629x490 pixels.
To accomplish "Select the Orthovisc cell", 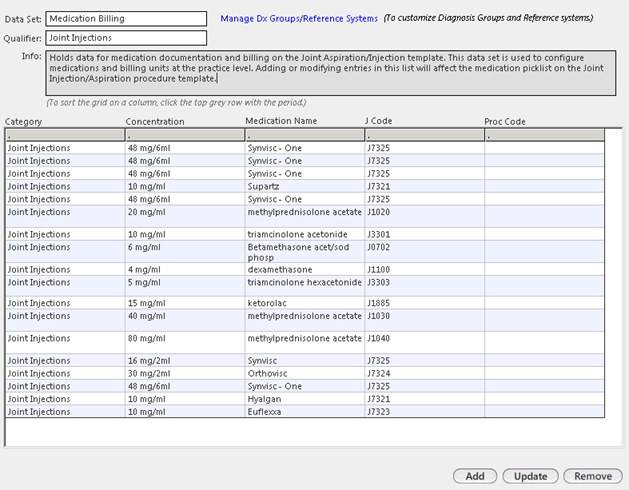I will pos(305,373).
